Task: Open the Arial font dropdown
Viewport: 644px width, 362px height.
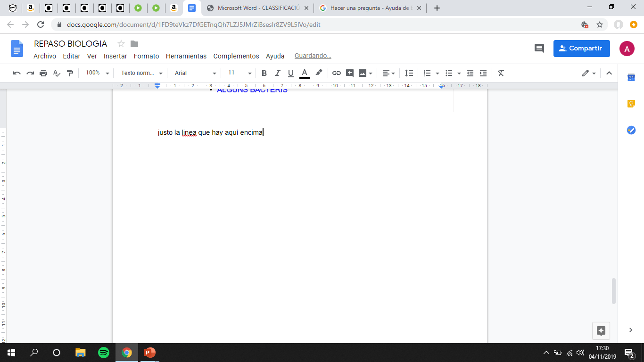Action: [196, 73]
